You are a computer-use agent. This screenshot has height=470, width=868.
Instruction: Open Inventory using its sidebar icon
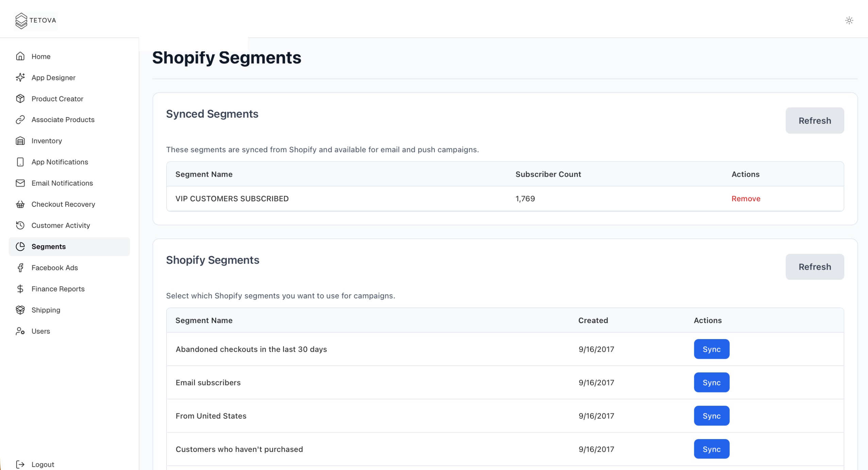(20, 140)
